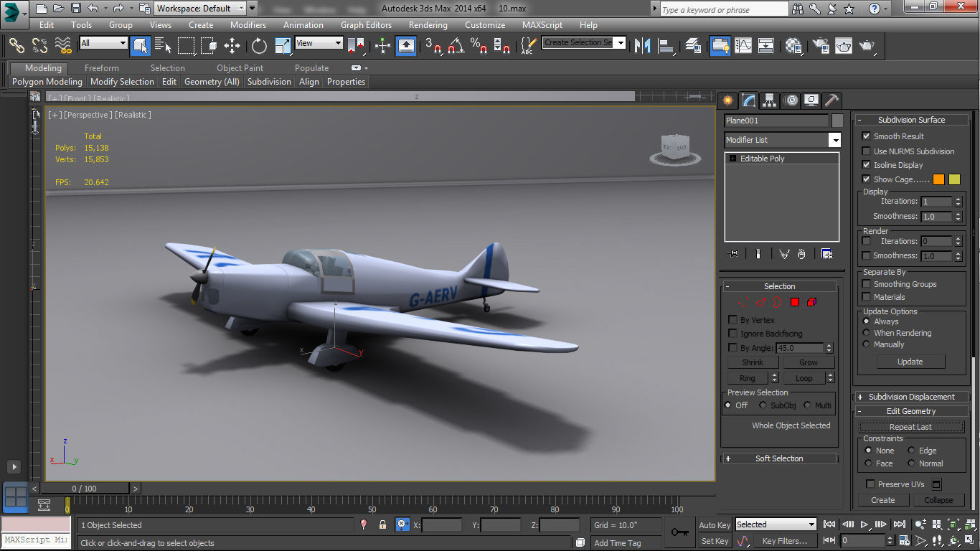The image size is (980, 551).
Task: Switch to the Object Paint ribbon tab
Action: (240, 68)
